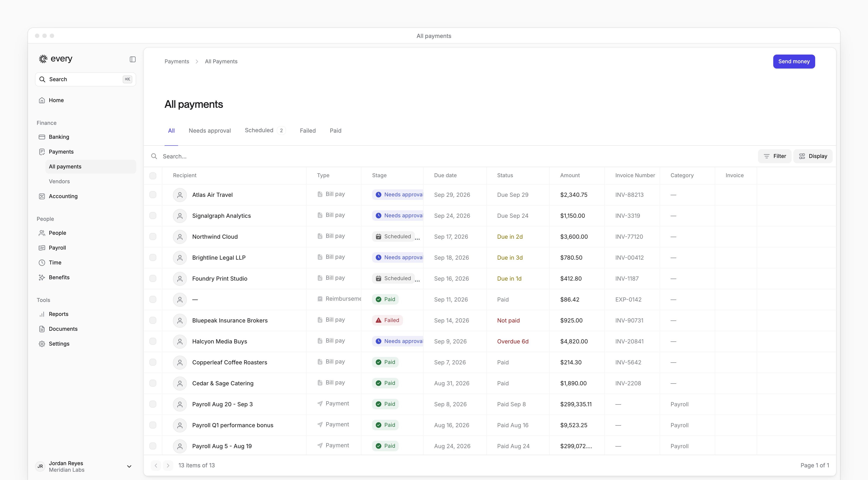Click the Time clock icon
This screenshot has height=480, width=868.
tap(42, 263)
